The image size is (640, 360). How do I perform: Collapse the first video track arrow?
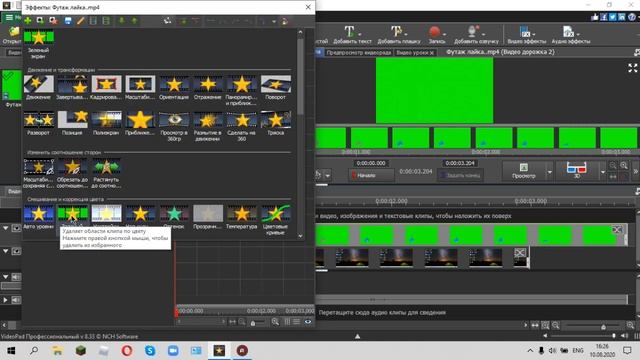click(6, 228)
